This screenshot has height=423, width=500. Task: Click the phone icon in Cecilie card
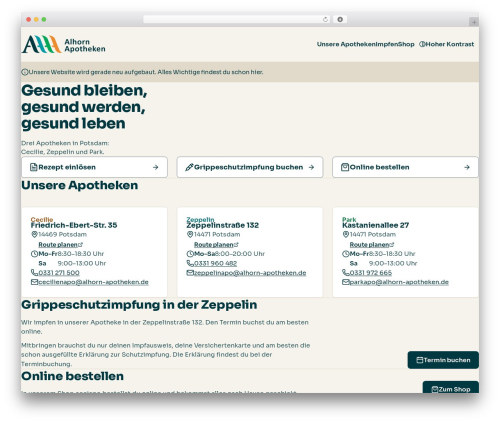pyautogui.click(x=34, y=273)
